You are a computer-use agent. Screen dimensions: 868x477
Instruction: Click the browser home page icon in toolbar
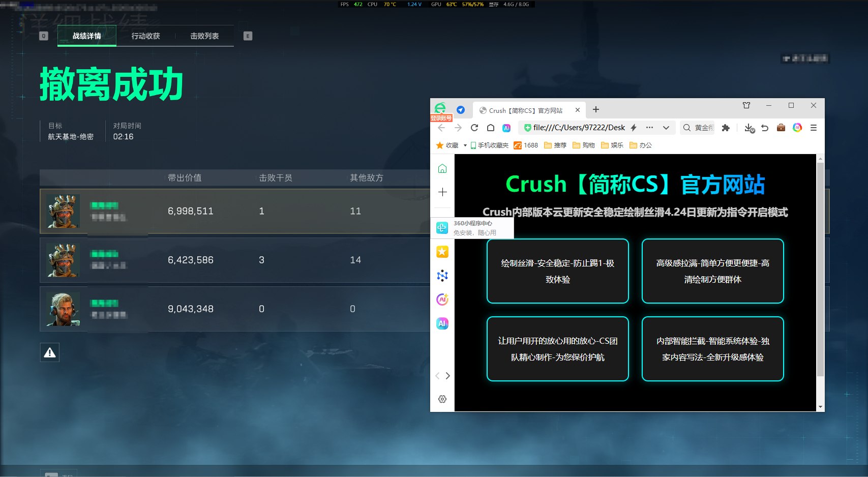click(491, 128)
